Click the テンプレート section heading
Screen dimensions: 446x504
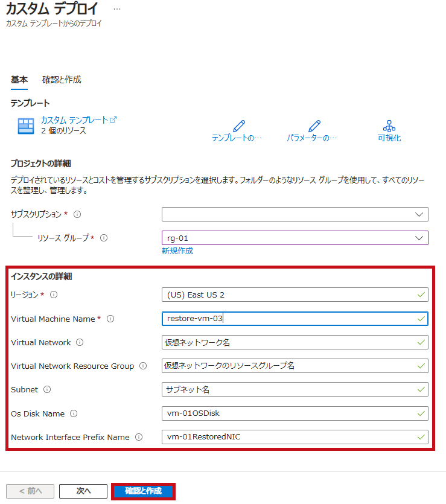30,103
